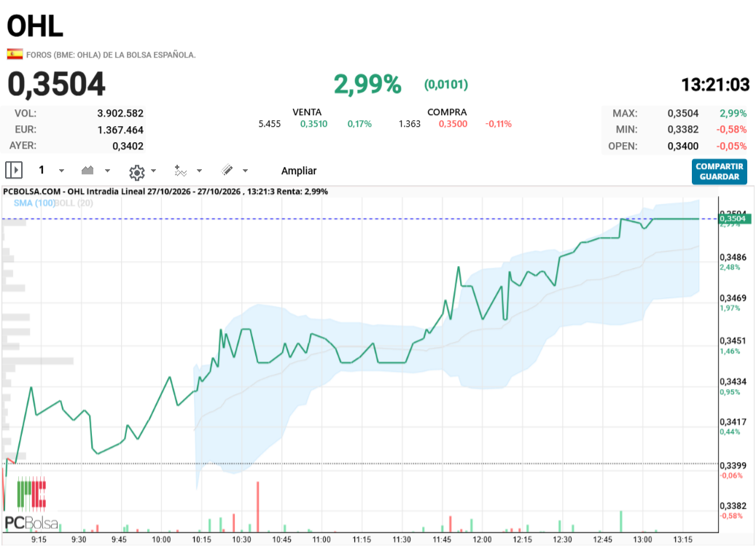This screenshot has height=546, width=756.
Task: Click the 12:00 time axis label
Action: coord(482,539)
